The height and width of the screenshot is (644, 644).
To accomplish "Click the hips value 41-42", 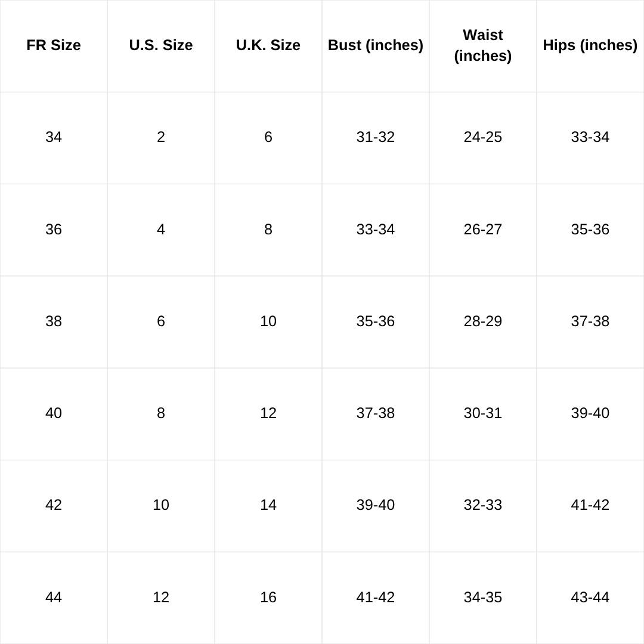I will tap(590, 505).
